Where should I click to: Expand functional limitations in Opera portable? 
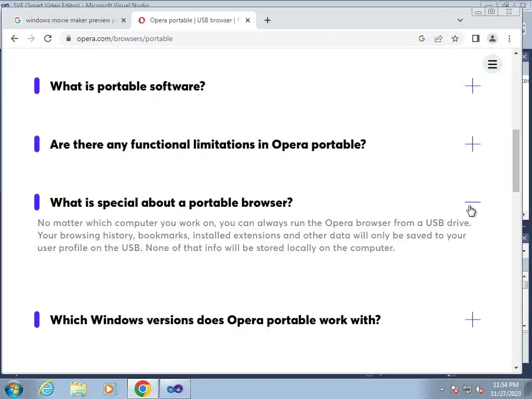[x=473, y=144]
